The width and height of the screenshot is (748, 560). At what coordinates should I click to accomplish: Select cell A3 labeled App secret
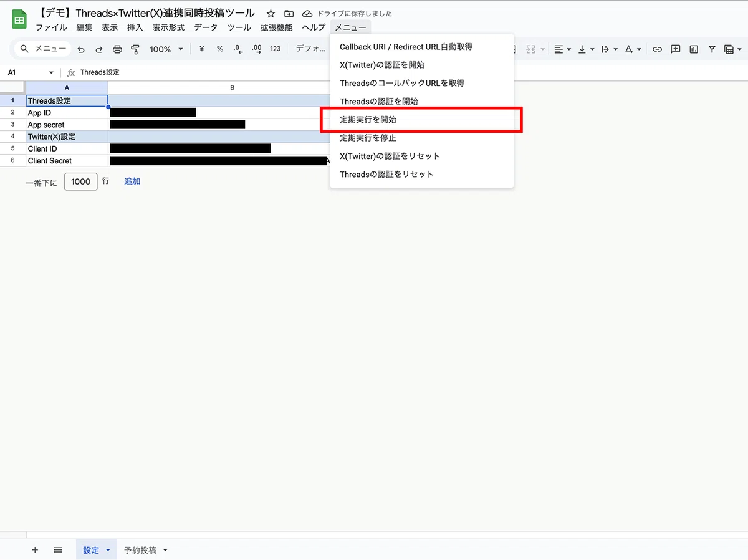coord(67,125)
